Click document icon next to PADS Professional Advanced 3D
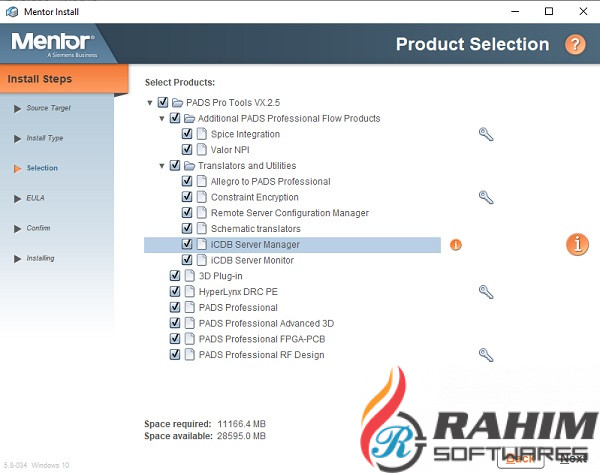This screenshot has width=600, height=473. pos(189,323)
